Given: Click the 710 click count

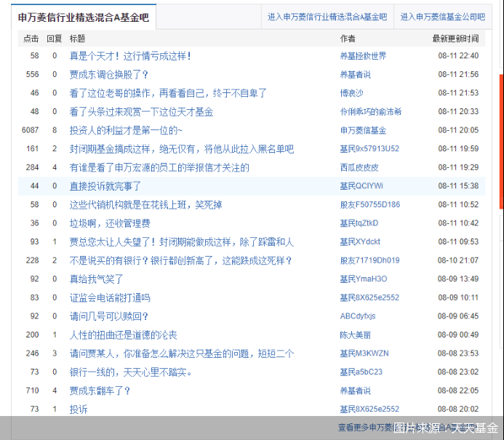Looking at the screenshot, I should pos(32,391).
